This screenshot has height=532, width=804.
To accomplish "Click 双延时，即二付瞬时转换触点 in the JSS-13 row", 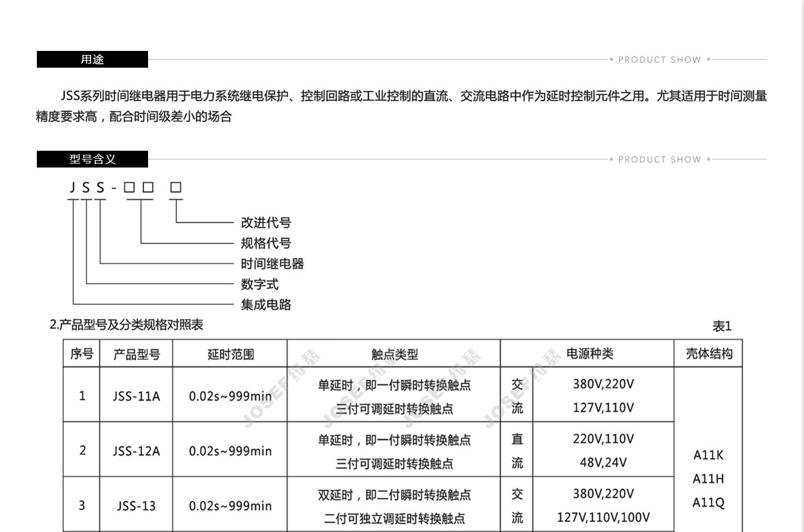I will click(x=394, y=495).
